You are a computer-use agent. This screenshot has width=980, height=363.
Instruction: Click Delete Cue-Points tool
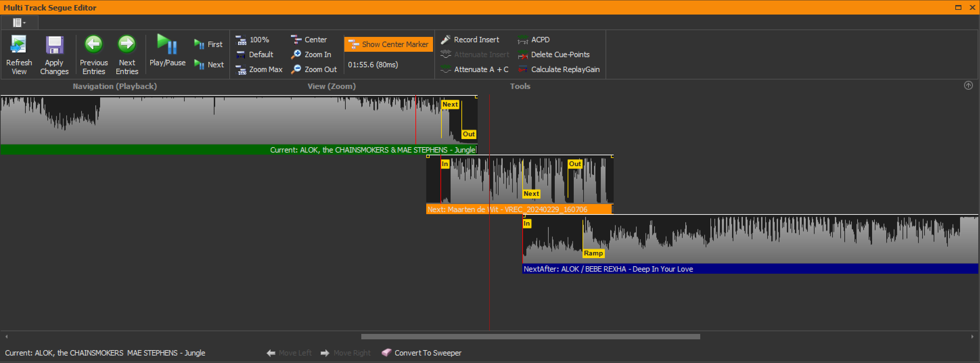pyautogui.click(x=553, y=54)
